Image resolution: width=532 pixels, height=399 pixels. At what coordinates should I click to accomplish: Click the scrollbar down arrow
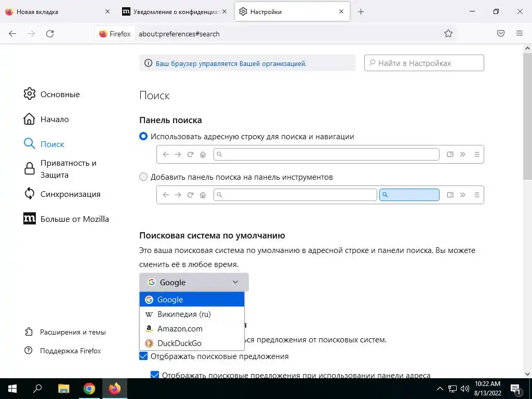[527, 374]
